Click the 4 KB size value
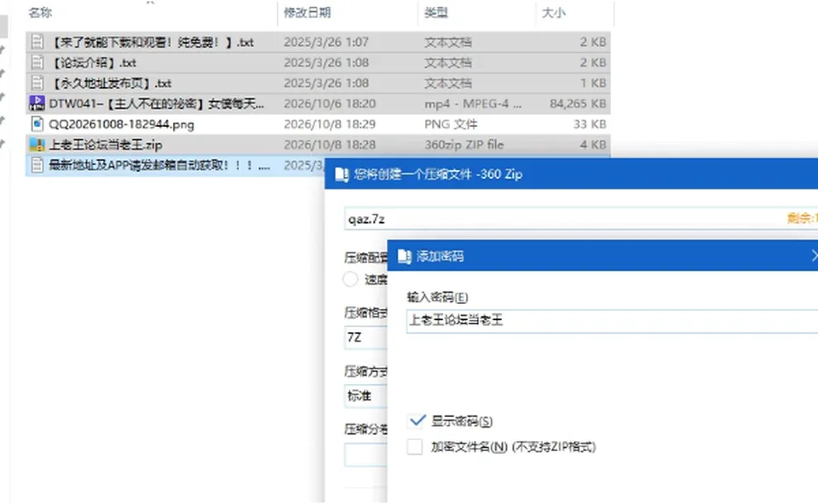Screen dimensions: 818x504 click(x=593, y=145)
